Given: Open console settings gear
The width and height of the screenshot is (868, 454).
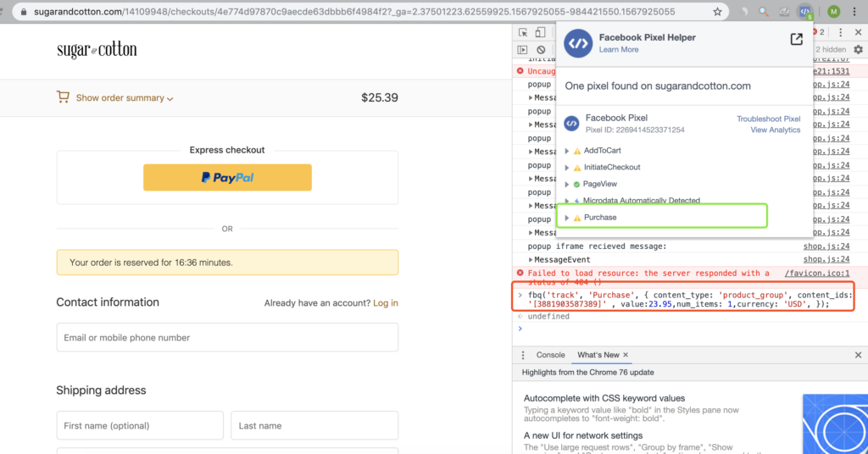Looking at the screenshot, I should (858, 50).
